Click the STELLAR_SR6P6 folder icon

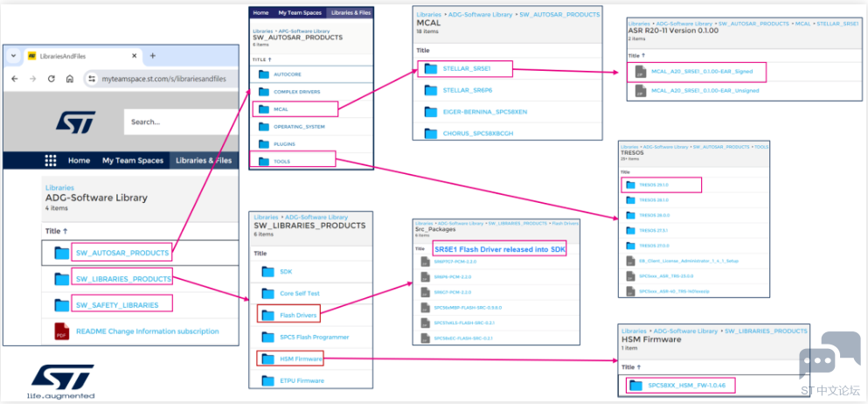[x=431, y=90]
